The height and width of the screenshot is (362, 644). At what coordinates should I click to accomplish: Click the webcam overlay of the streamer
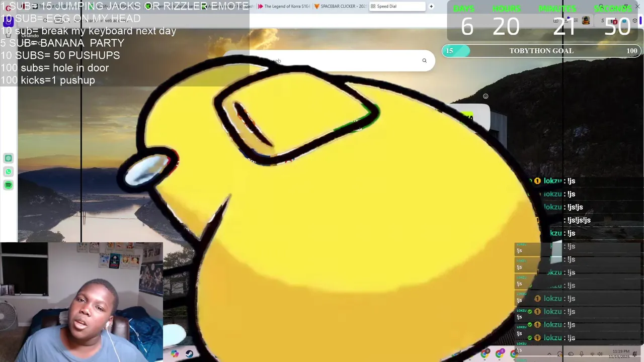[x=82, y=302]
